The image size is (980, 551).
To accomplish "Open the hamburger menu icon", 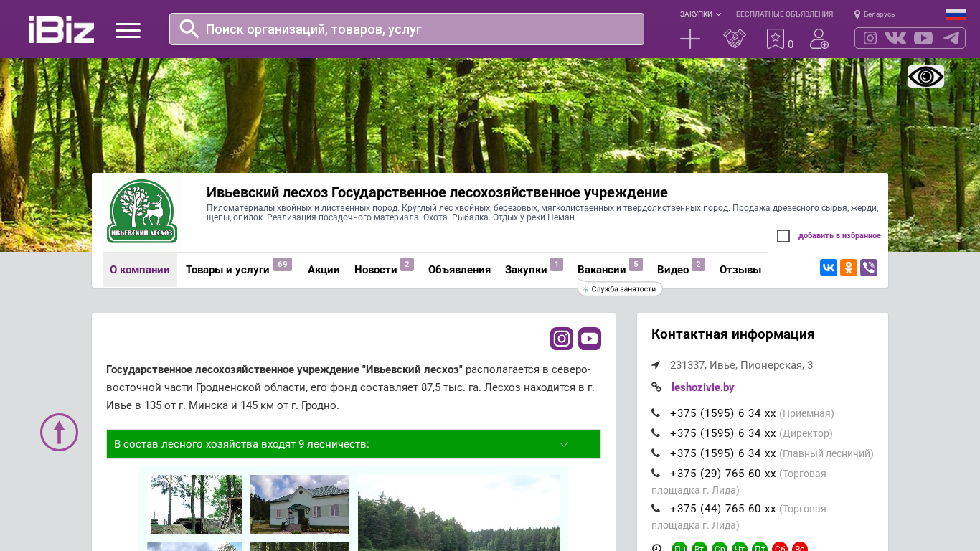I will point(128,30).
